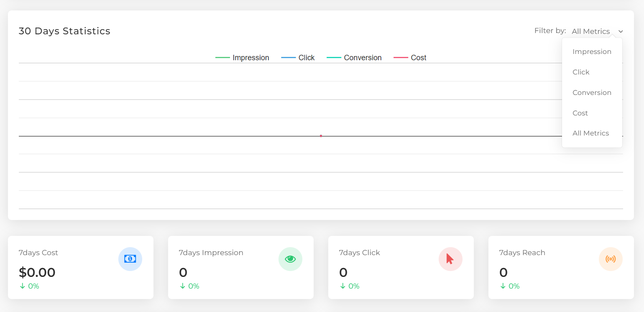The image size is (644, 312).
Task: Click the 7days Impression card title
Action: click(211, 253)
